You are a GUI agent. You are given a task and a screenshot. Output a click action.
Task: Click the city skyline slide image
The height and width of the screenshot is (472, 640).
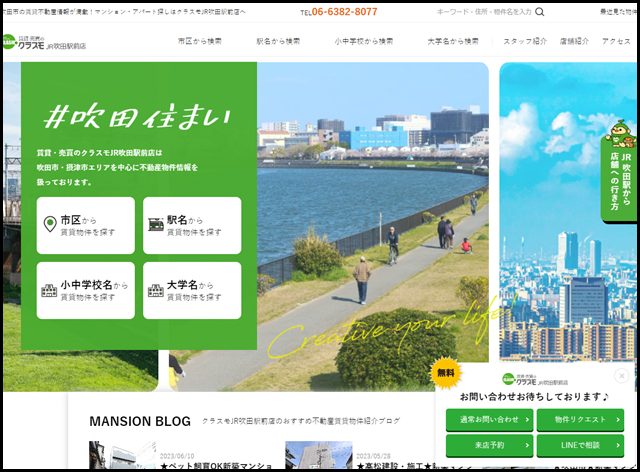pyautogui.click(x=567, y=212)
